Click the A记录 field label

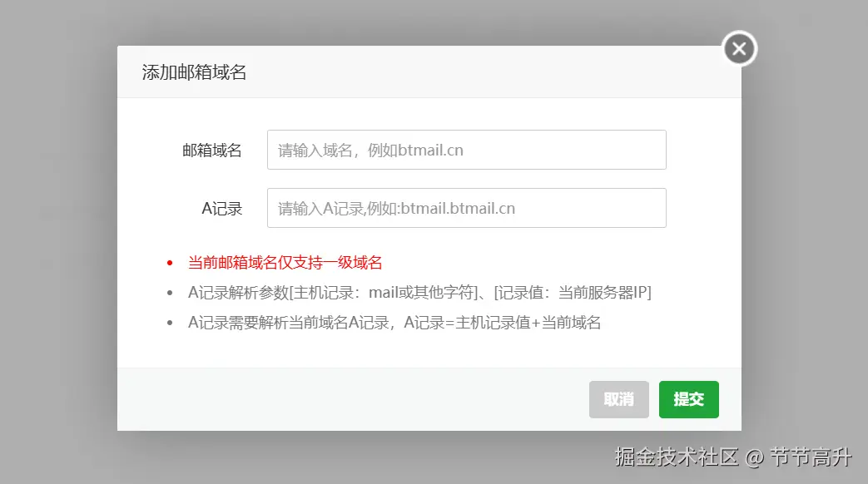point(222,209)
